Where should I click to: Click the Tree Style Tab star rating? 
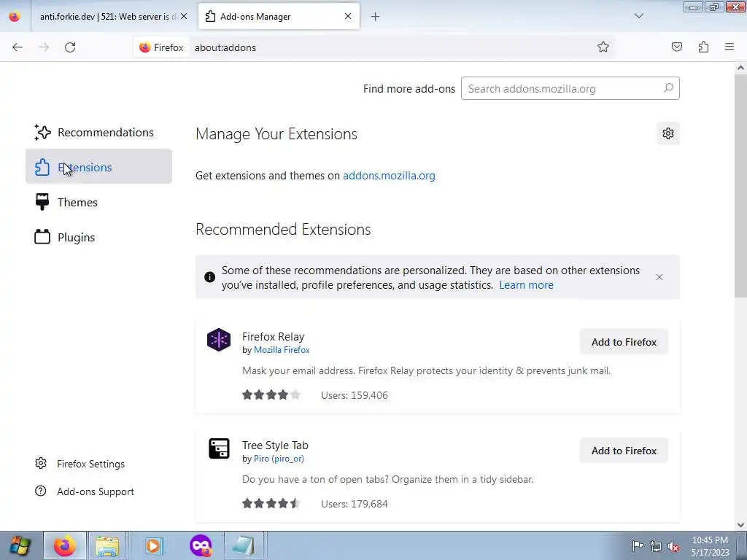271,503
